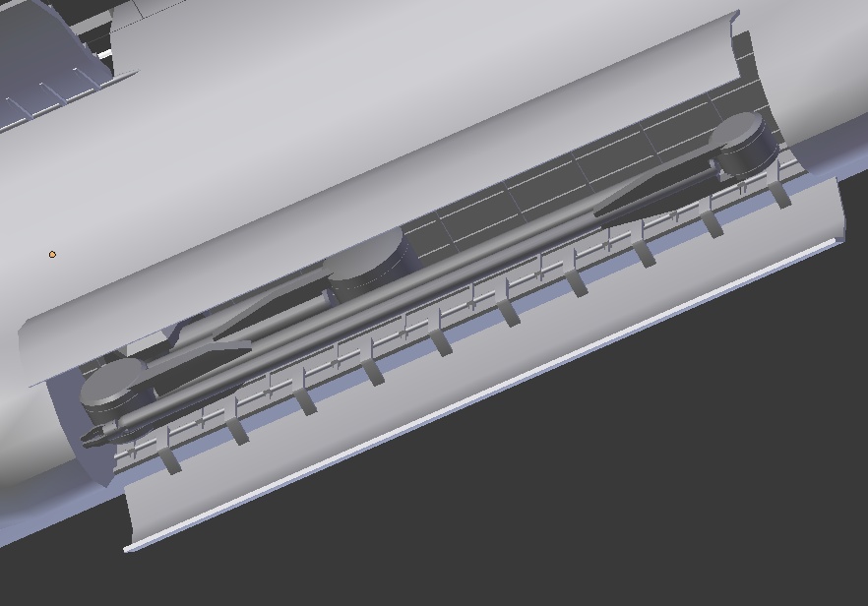Select the orange object origin marker
Viewport: 868px width, 606px height.
pyautogui.click(x=51, y=253)
